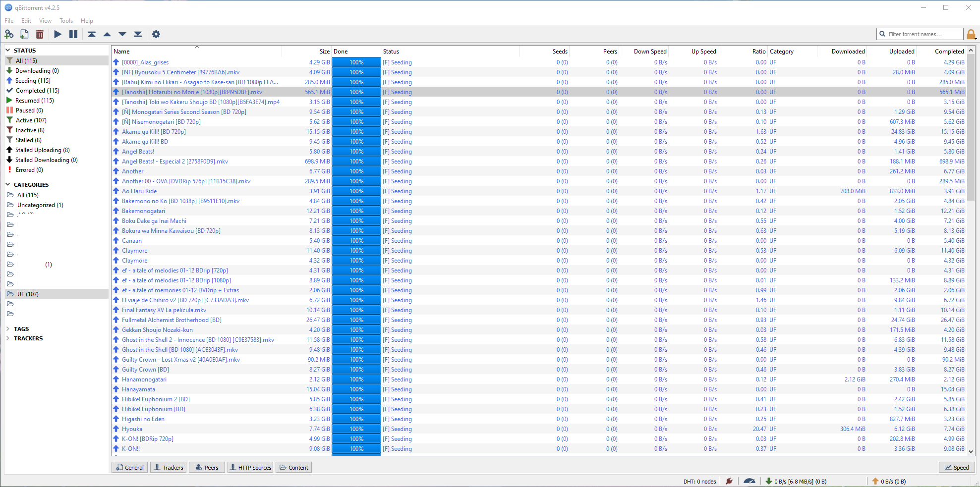Open the Help menu

87,21
